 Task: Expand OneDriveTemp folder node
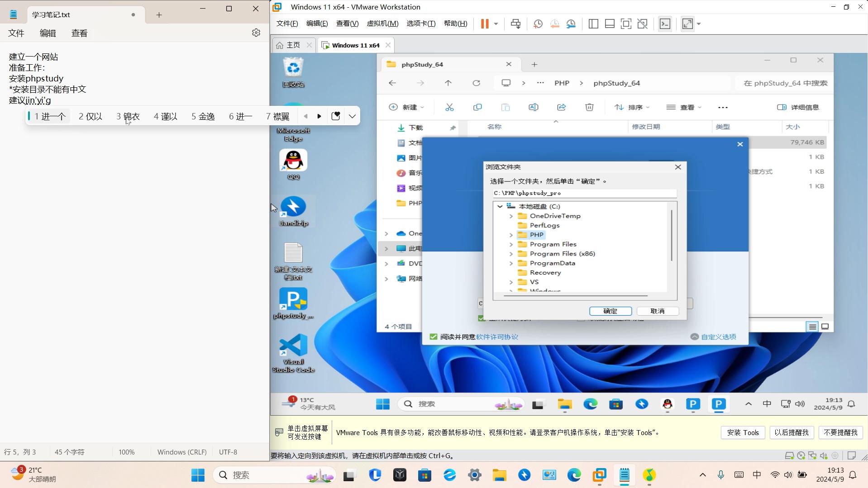pyautogui.click(x=511, y=216)
